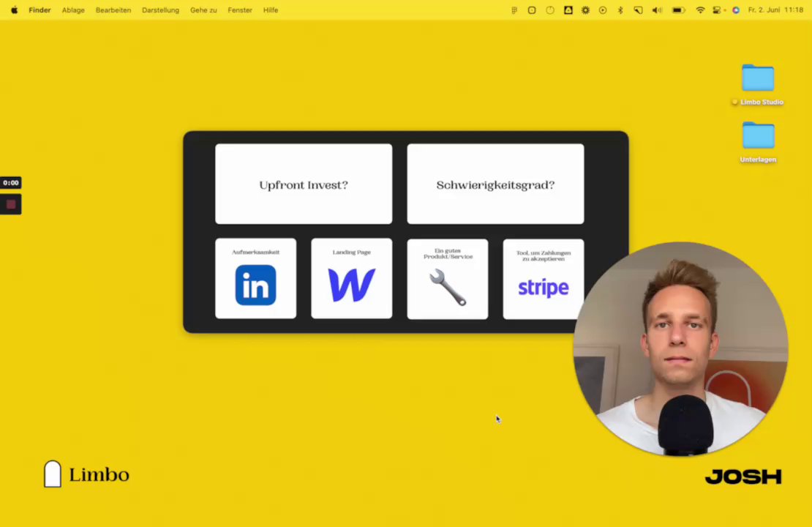Click the Landing Page label

click(x=352, y=252)
